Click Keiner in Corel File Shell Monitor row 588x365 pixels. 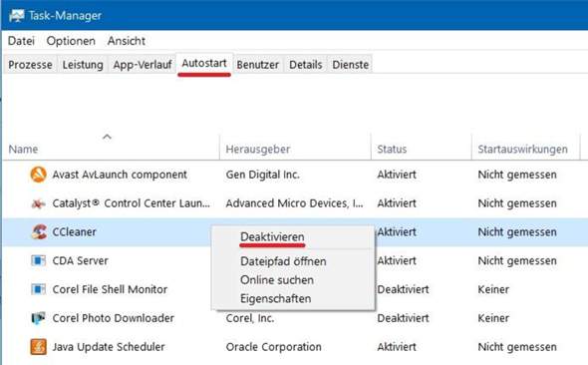click(493, 289)
